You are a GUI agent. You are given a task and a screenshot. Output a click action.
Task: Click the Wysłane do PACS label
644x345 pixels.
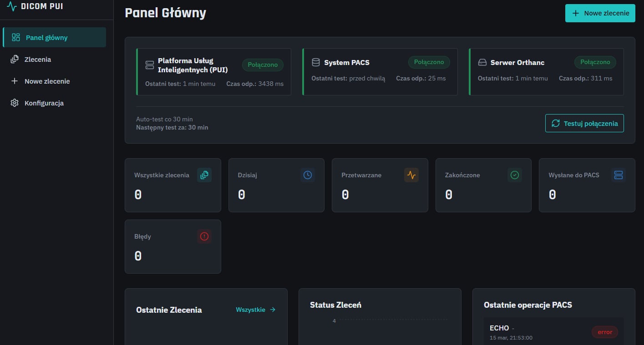click(x=574, y=175)
